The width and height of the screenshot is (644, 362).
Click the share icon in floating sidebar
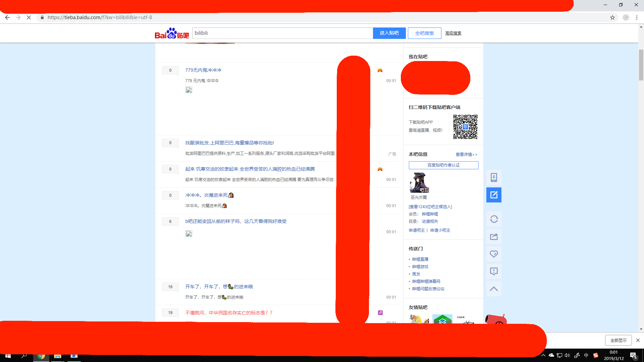[x=494, y=237]
